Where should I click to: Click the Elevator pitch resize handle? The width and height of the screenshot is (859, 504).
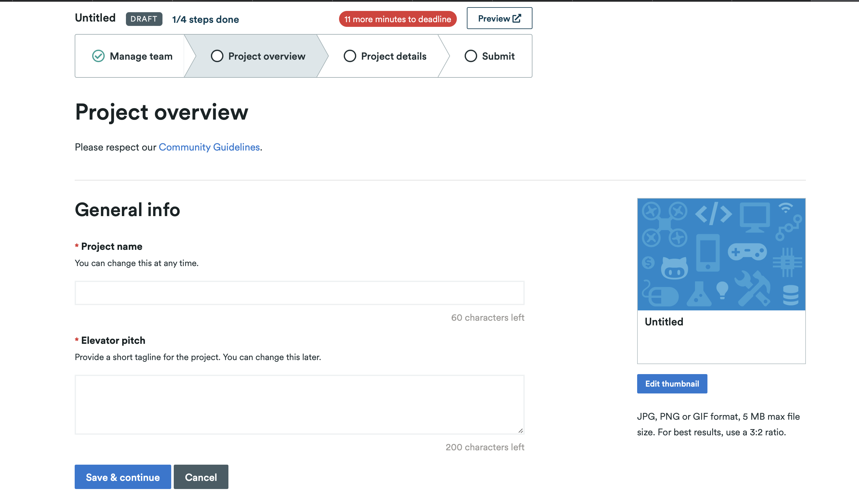(521, 431)
